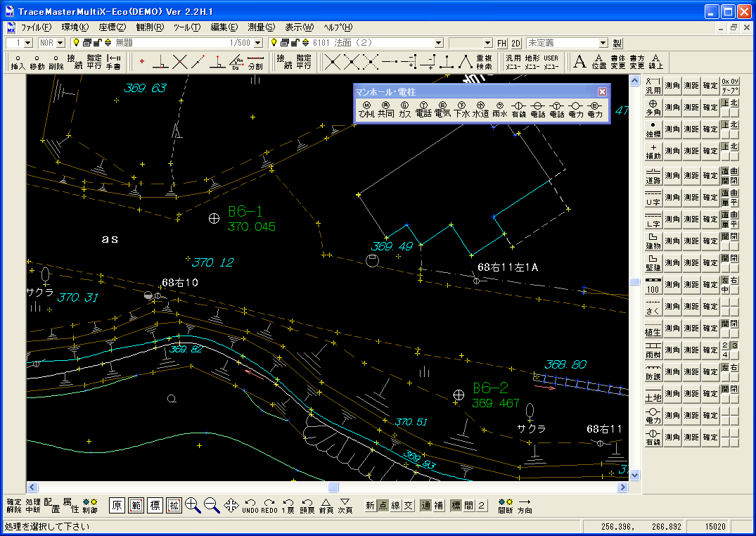Click the vertical scrollbar down arrow

click(634, 476)
